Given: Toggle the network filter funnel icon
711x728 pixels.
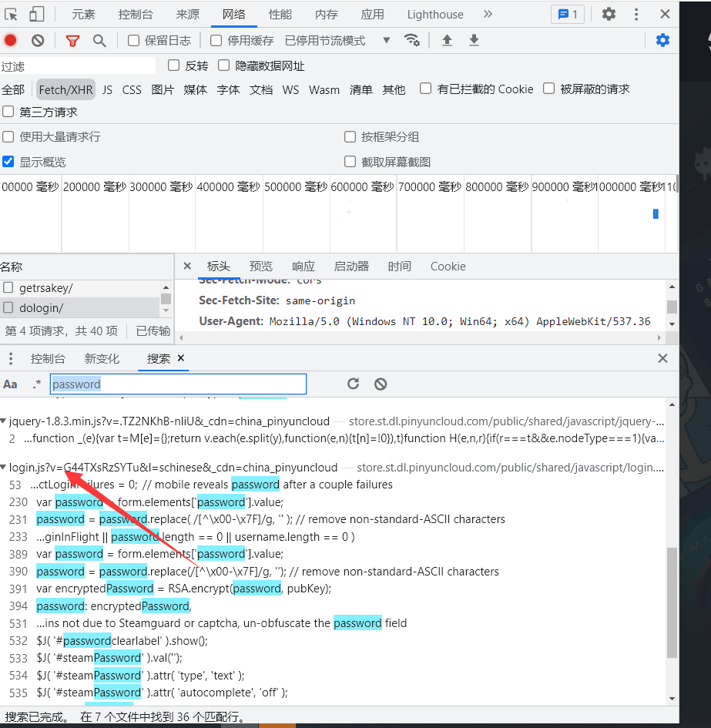Looking at the screenshot, I should [72, 41].
